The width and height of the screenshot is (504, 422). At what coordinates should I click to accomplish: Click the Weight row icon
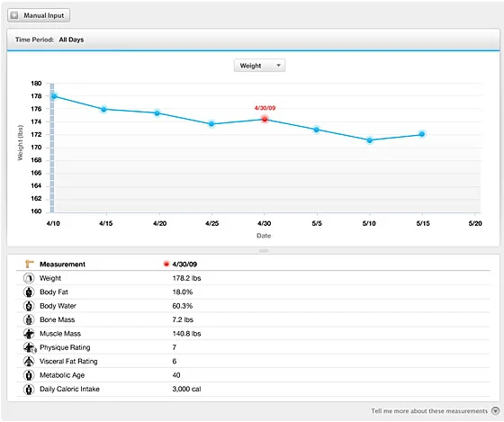click(x=29, y=278)
